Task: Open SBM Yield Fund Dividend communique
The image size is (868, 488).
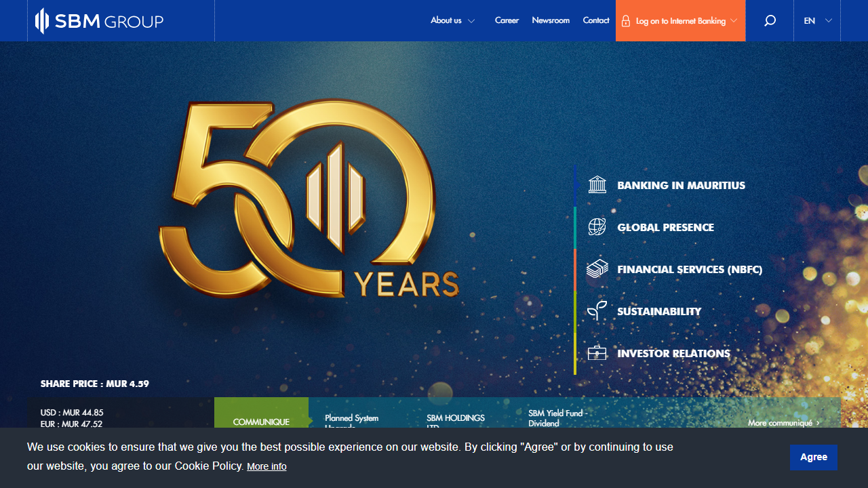Action: click(557, 418)
